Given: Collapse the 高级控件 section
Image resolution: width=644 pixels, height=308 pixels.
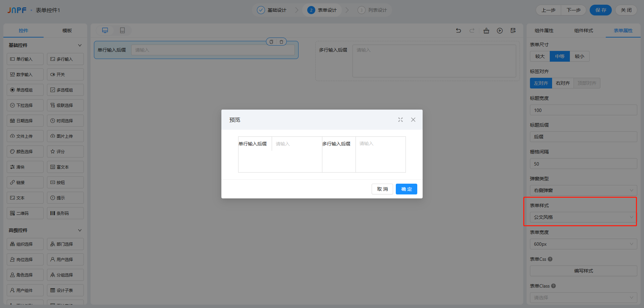Looking at the screenshot, I should point(80,230).
